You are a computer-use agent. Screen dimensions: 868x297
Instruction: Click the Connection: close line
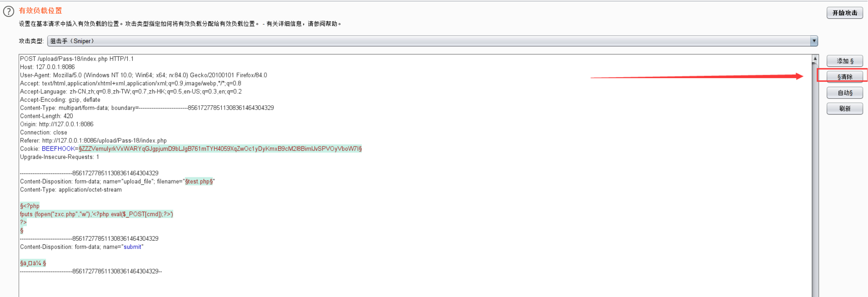click(x=43, y=132)
